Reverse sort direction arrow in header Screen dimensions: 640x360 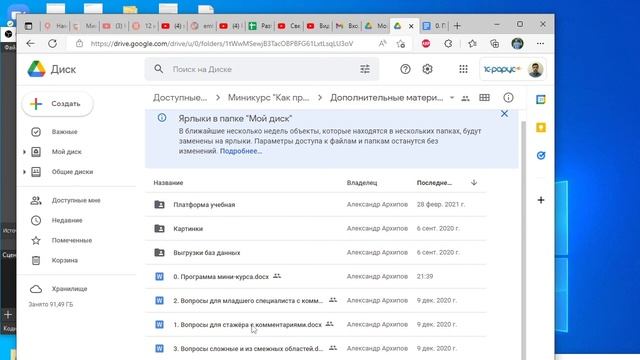474,182
